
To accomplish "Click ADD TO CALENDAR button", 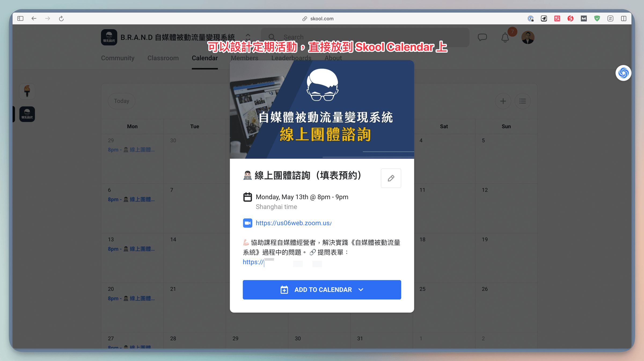I will point(322,290).
